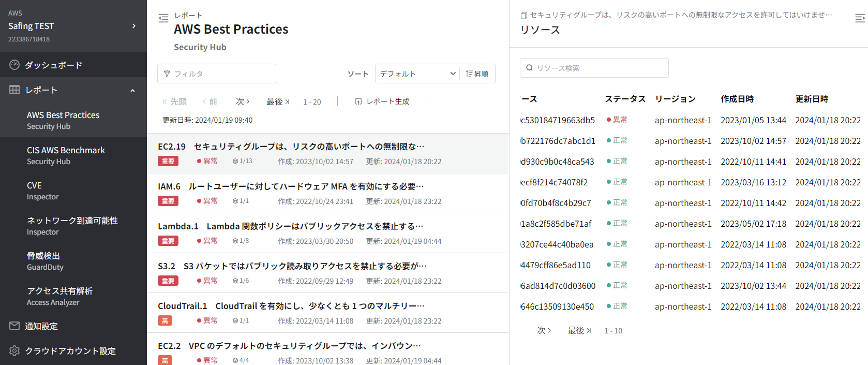Click 前 previous page in report list
868x365 pixels.
[210, 101]
